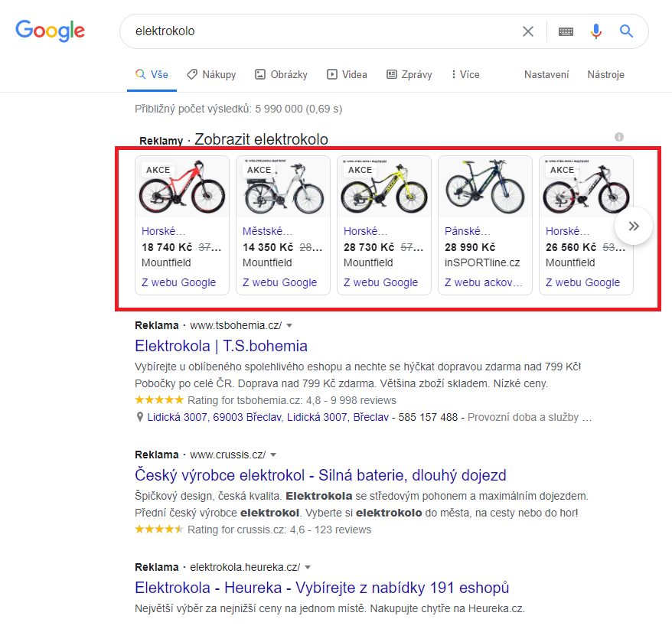
Task: Clear the search box with X icon
Action: [528, 31]
